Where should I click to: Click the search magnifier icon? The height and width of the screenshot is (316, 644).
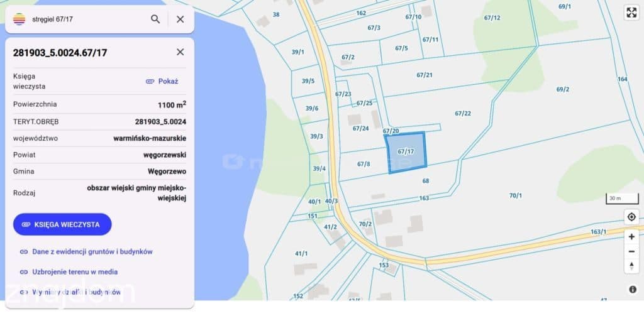pyautogui.click(x=155, y=19)
